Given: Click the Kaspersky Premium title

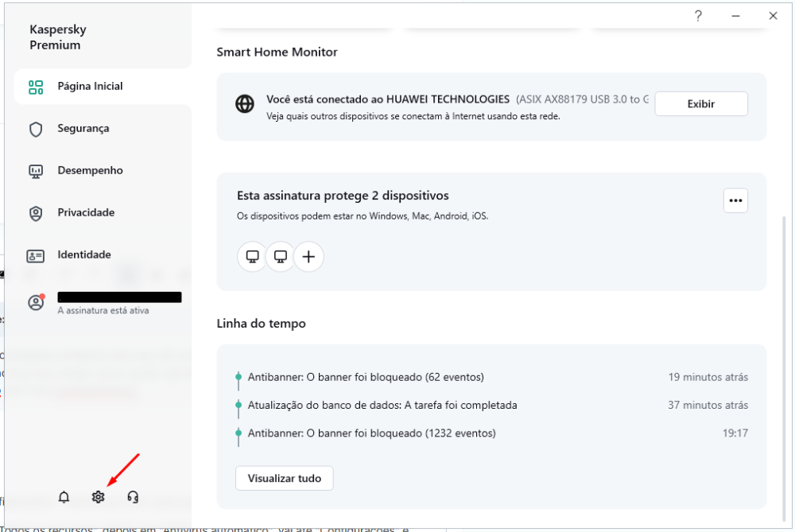Looking at the screenshot, I should click(58, 37).
